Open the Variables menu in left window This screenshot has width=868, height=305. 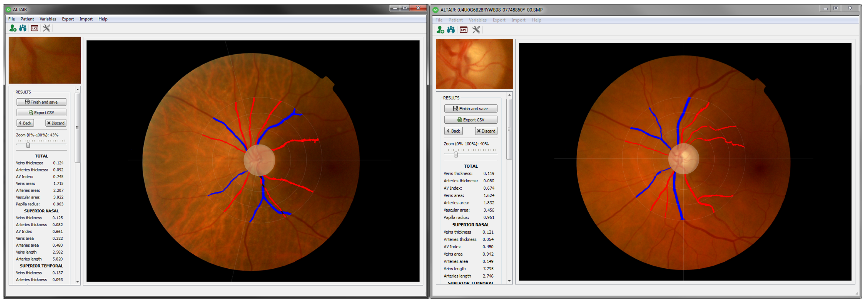48,19
